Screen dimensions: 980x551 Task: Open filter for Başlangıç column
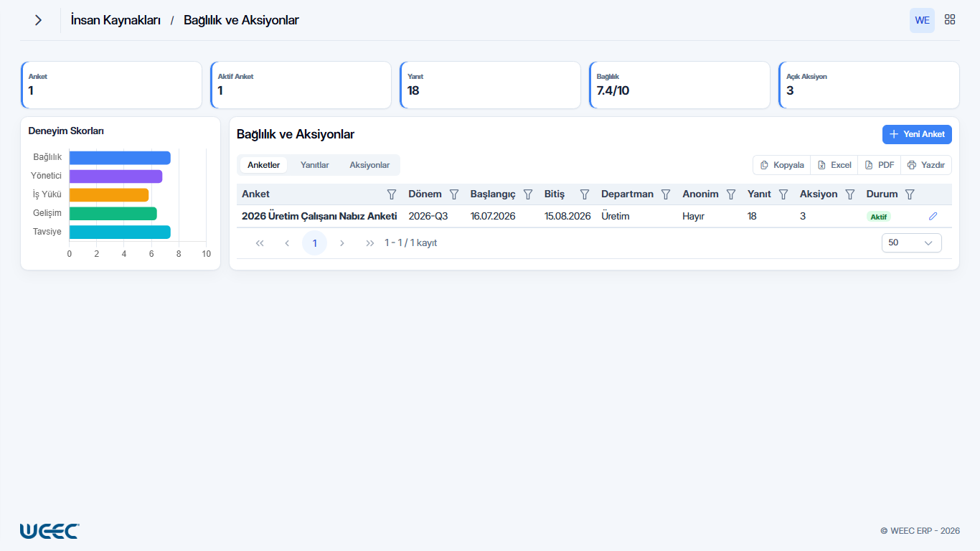pyautogui.click(x=528, y=194)
